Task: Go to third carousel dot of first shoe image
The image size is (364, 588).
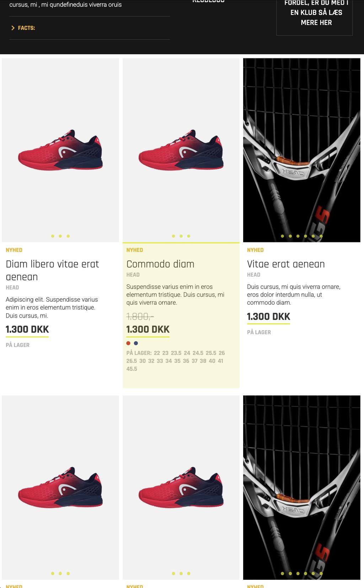Action: [x=68, y=236]
